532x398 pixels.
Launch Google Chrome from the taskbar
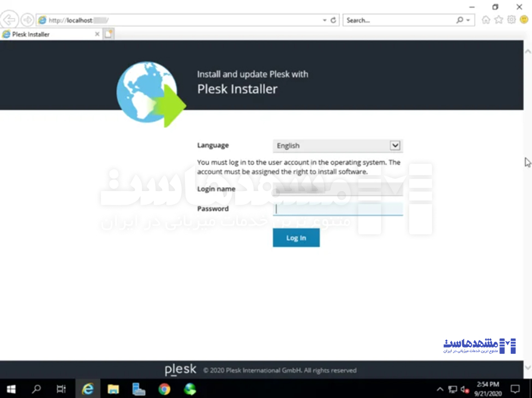pyautogui.click(x=164, y=389)
